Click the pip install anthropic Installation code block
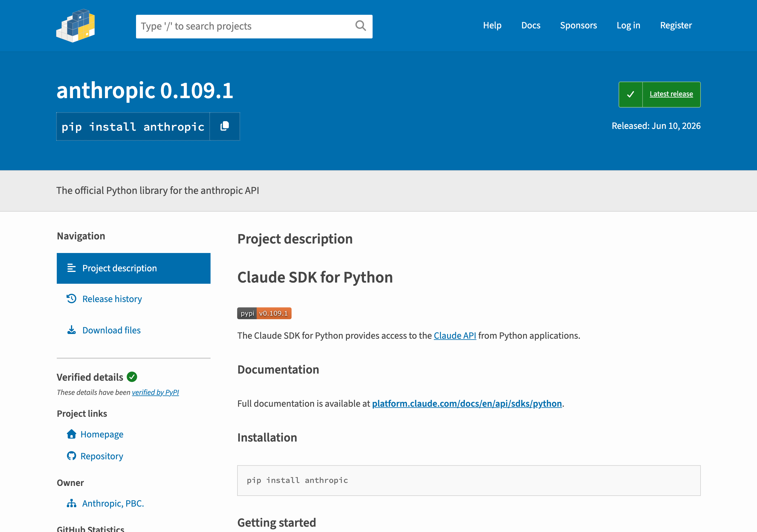 pyautogui.click(x=468, y=480)
